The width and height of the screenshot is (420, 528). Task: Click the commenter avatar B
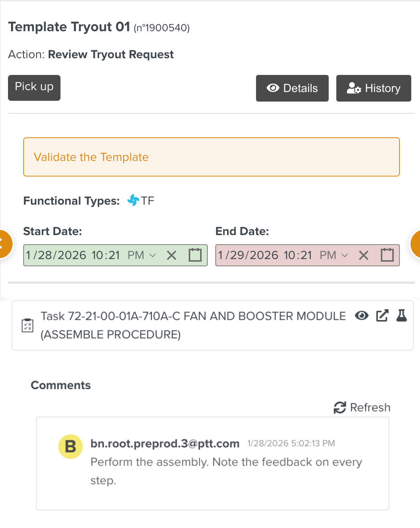[x=70, y=447]
